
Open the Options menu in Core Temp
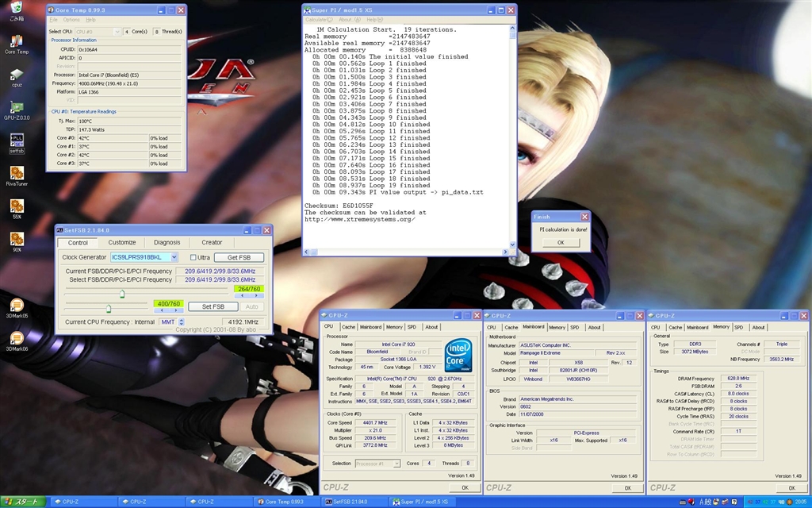71,19
